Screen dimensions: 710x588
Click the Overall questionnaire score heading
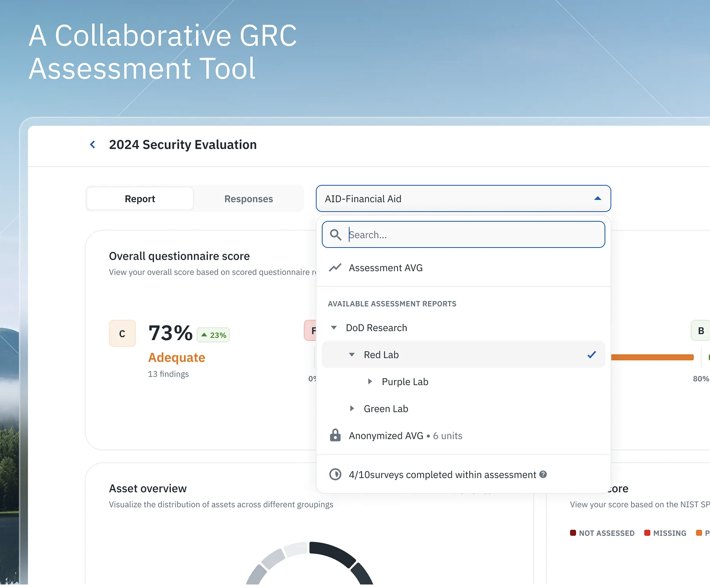(x=179, y=256)
